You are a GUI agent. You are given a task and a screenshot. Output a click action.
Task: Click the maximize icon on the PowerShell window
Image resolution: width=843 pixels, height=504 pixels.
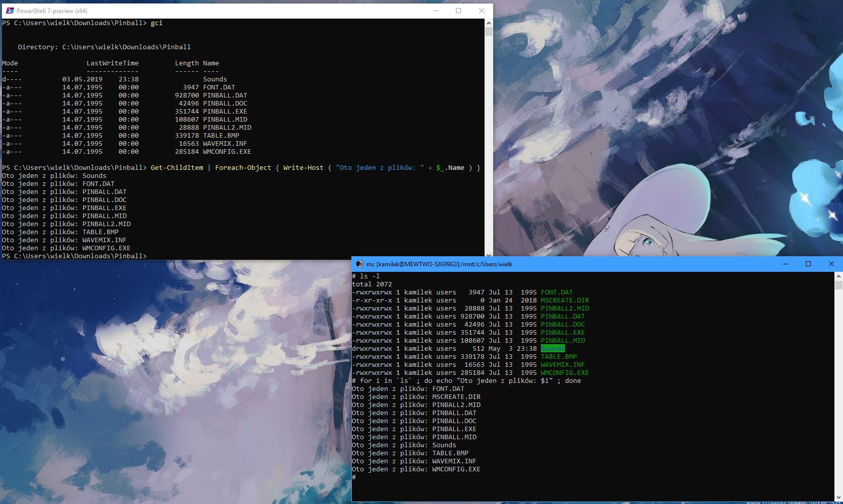point(457,11)
